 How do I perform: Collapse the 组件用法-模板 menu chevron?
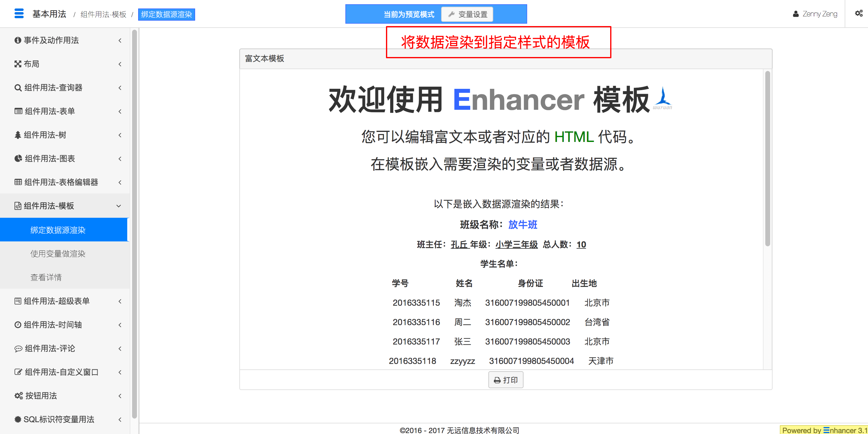tap(118, 206)
